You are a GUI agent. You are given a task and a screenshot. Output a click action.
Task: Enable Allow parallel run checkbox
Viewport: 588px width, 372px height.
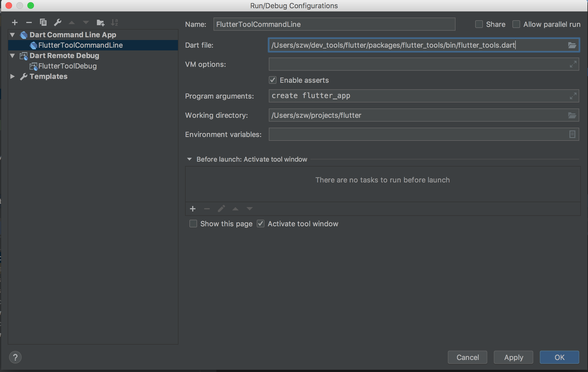[x=516, y=24]
